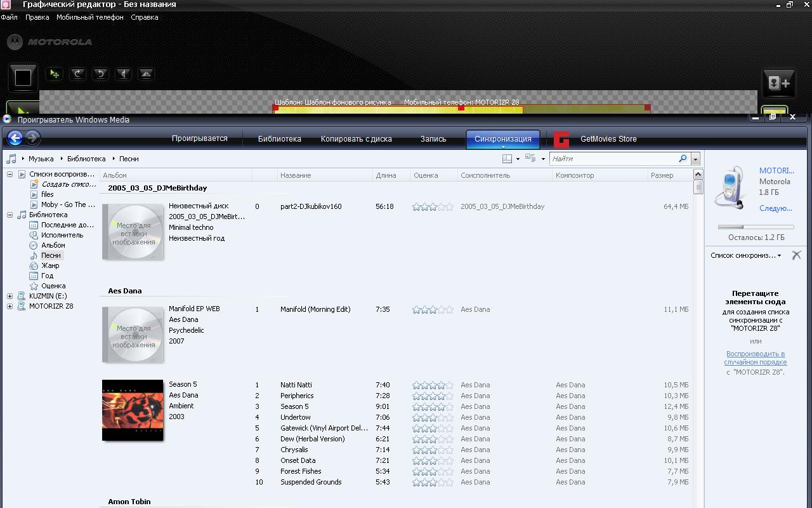Click the vertical flip icon in the editor toolbar
The width and height of the screenshot is (812, 508).
123,74
